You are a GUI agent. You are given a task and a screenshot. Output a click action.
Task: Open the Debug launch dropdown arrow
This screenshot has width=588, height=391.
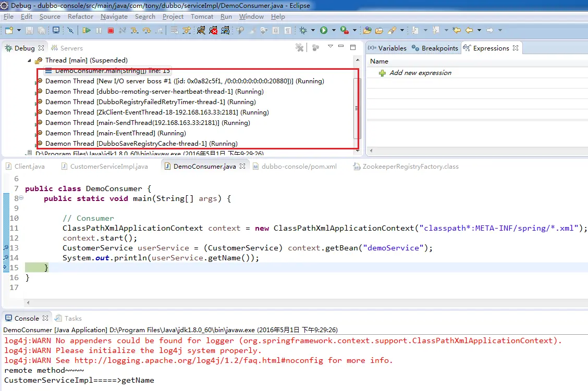pos(313,30)
